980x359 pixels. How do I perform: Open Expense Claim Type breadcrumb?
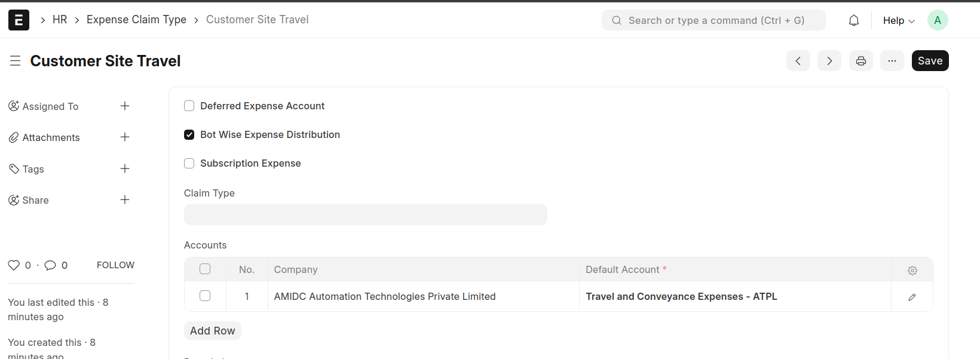tap(136, 20)
